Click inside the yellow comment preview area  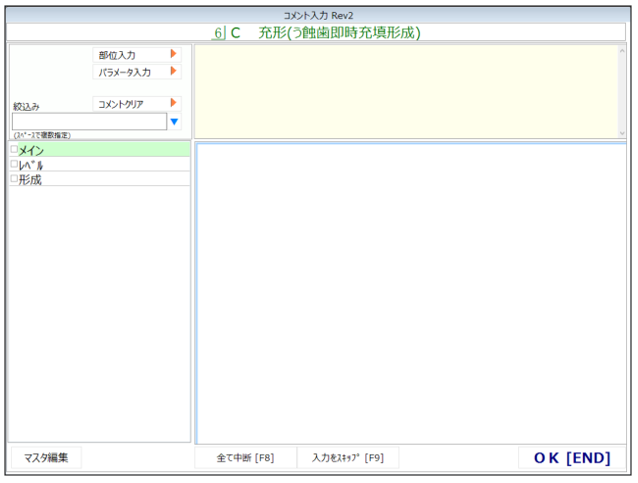[410, 92]
